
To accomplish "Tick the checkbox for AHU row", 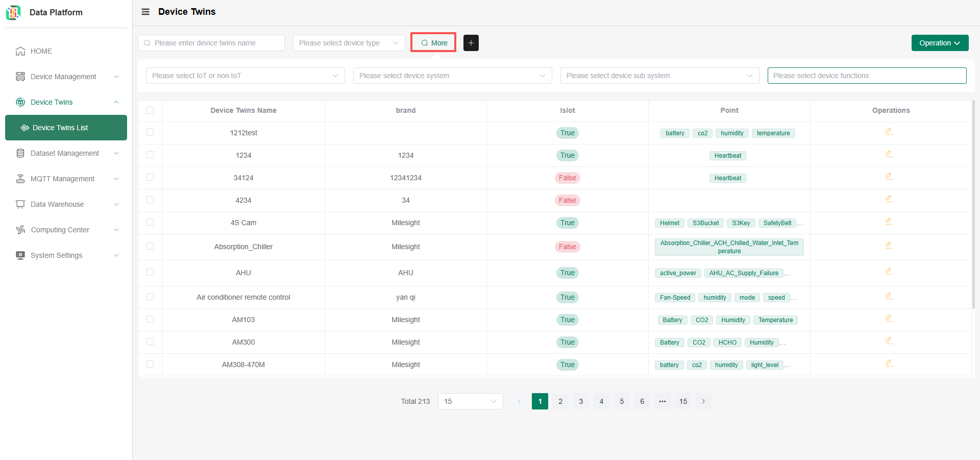I will pyautogui.click(x=150, y=272).
